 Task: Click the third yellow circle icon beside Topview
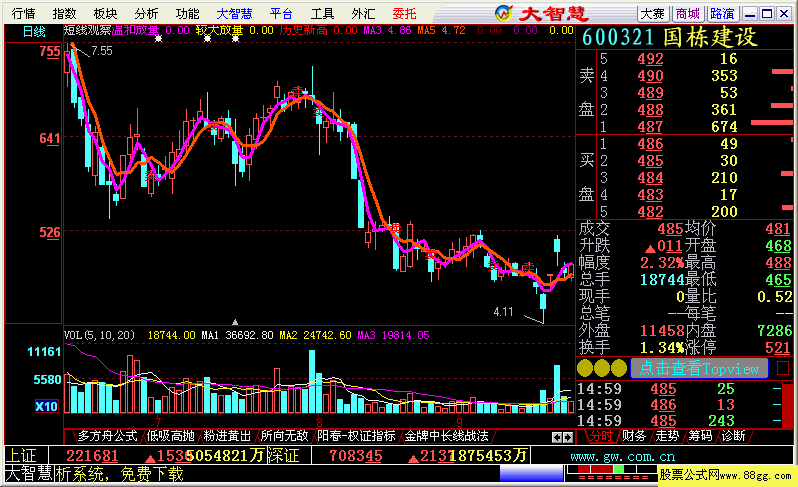tap(619, 368)
